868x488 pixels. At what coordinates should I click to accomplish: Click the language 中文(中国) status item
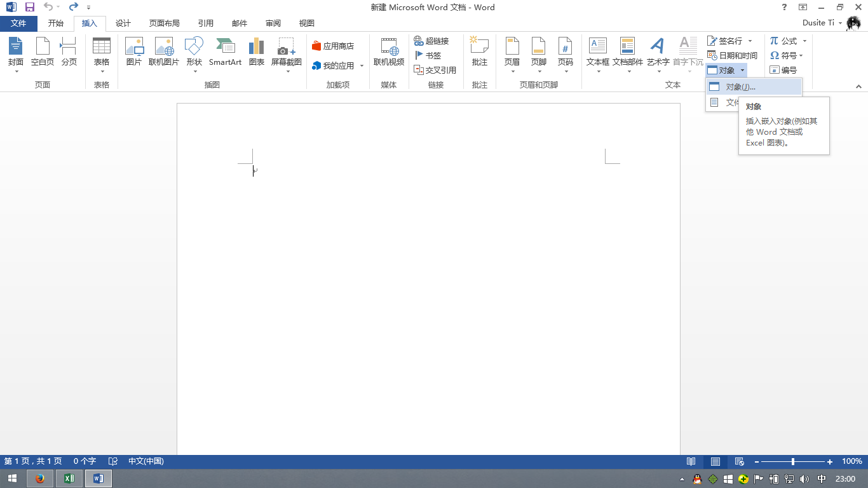(x=146, y=461)
